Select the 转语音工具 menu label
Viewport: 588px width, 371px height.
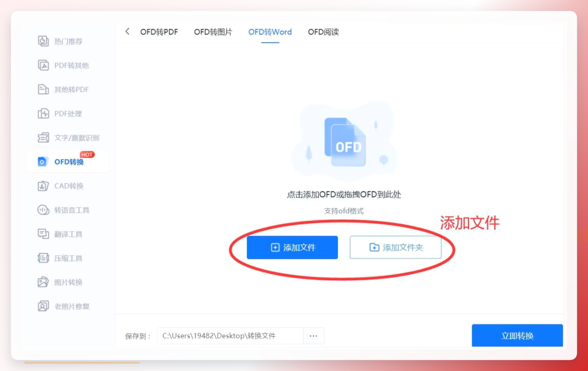click(x=72, y=210)
